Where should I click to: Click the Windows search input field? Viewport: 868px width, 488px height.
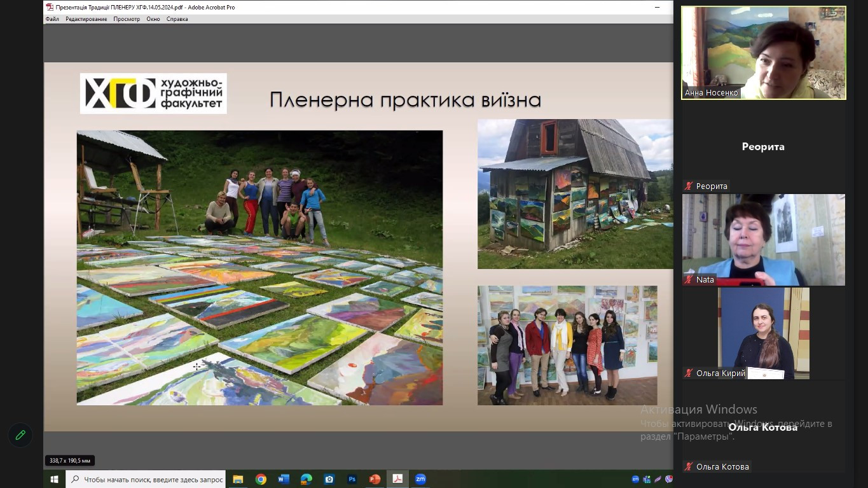tap(153, 479)
